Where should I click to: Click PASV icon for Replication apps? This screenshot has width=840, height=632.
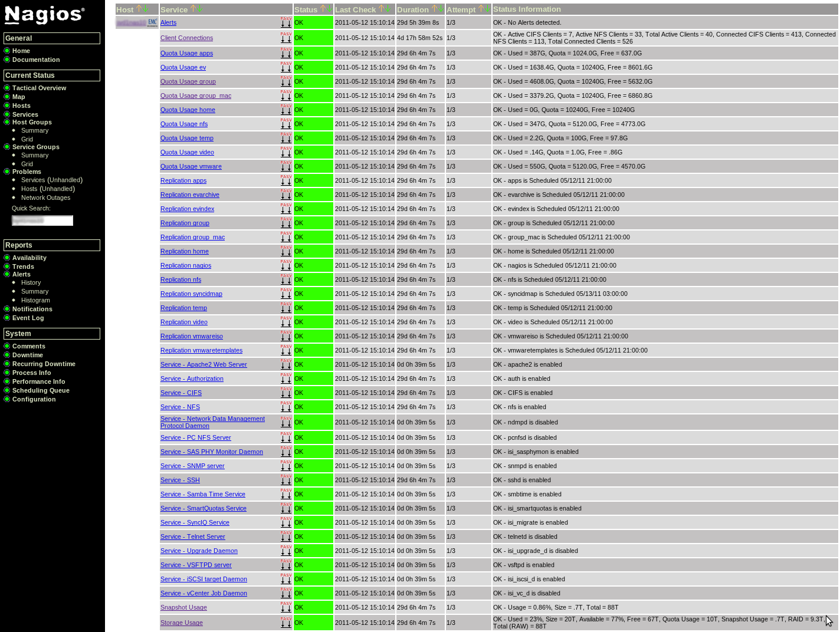286,180
